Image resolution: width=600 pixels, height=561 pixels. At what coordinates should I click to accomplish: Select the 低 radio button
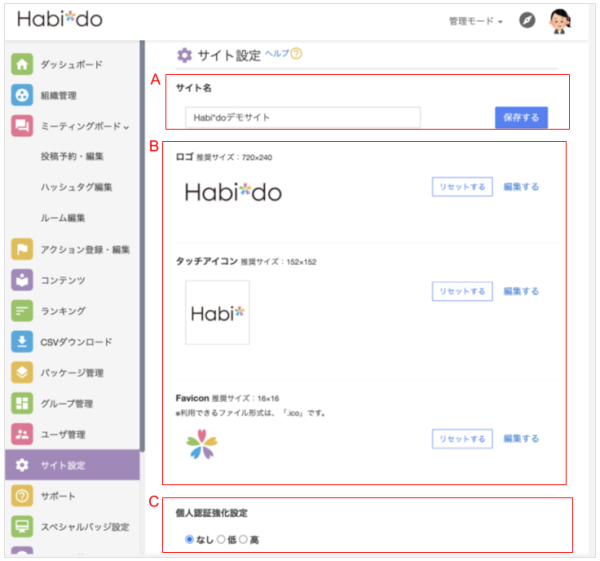pos(221,539)
